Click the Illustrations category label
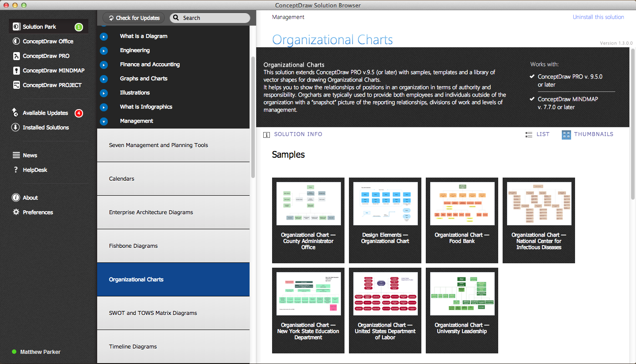Image resolution: width=636 pixels, height=364 pixels. tap(135, 93)
